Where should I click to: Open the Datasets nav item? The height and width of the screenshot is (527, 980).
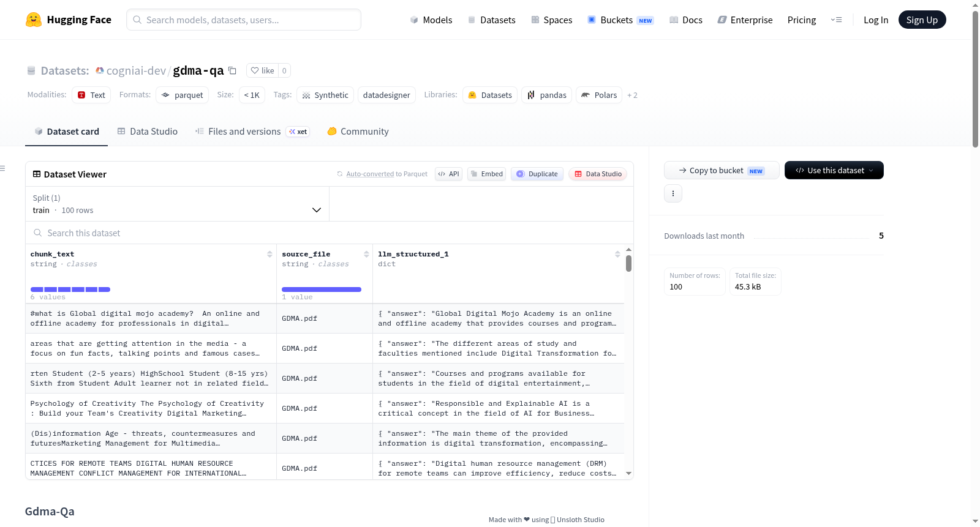[492, 20]
